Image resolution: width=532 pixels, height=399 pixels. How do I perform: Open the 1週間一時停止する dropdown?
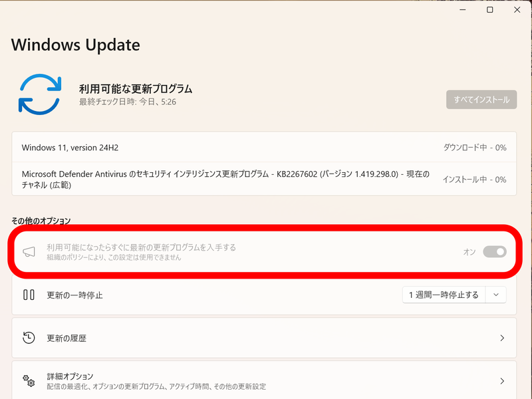(x=496, y=294)
